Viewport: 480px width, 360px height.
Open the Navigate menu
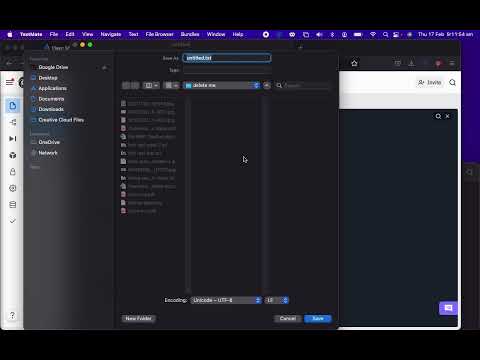111,34
